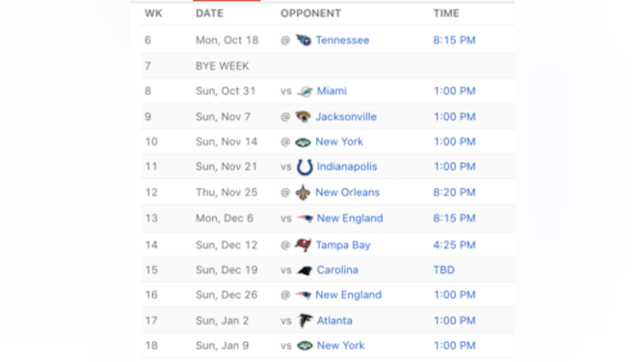Click the Patriots logo in week 13 row

click(305, 219)
